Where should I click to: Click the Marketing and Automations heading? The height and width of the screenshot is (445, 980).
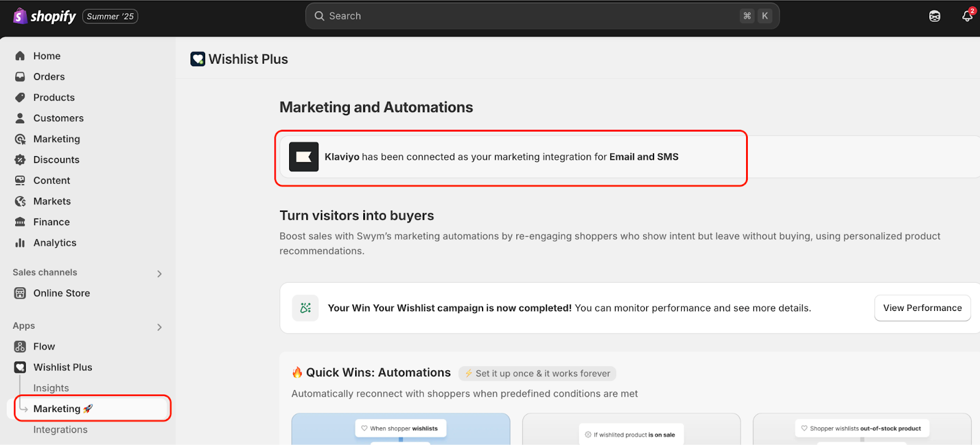tap(376, 107)
